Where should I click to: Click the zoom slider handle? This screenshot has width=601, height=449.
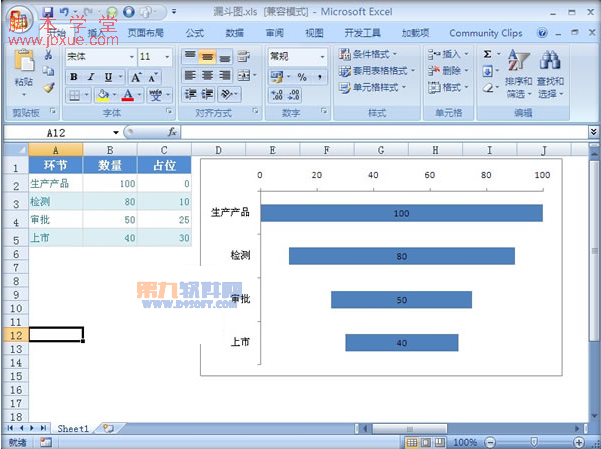pos(534,442)
